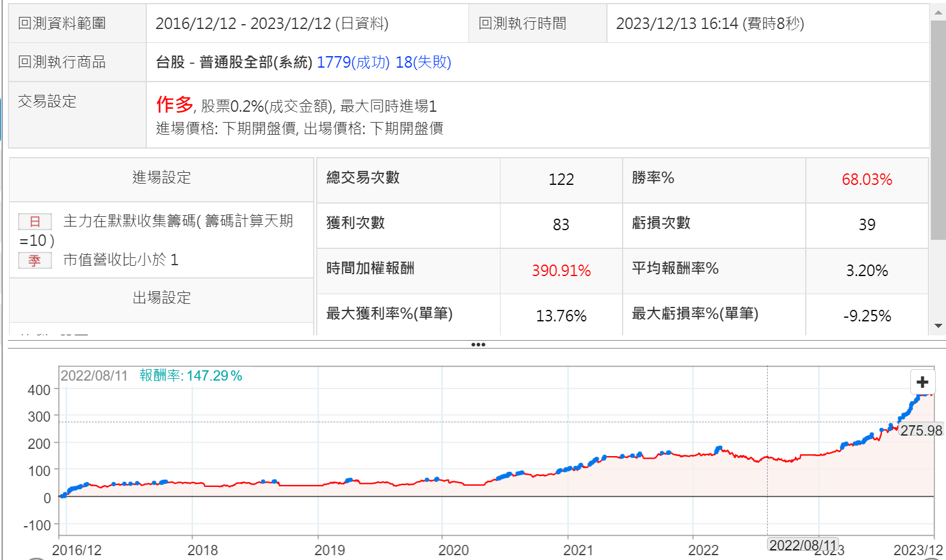Click the vertical scrollbar thumb
The width and height of the screenshot is (946, 560).
click(x=938, y=130)
